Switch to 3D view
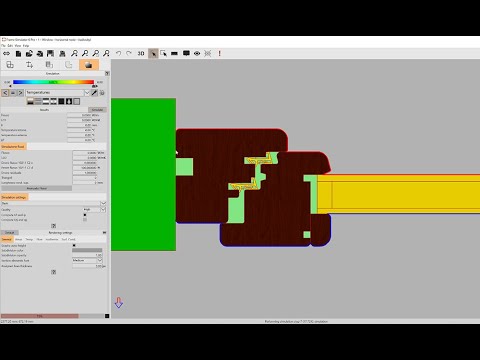 pyautogui.click(x=141, y=53)
